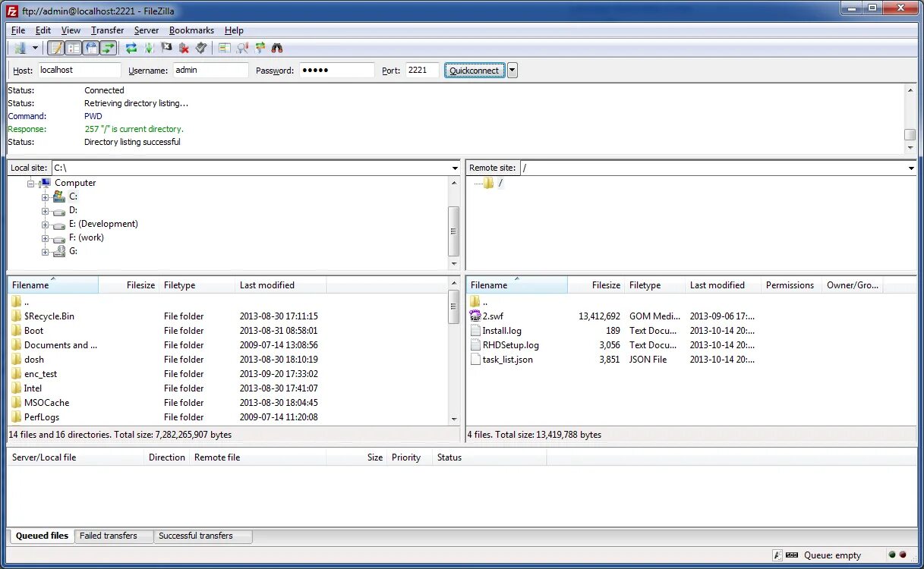
Task: Select the 2.swf file icon
Action: click(x=475, y=316)
